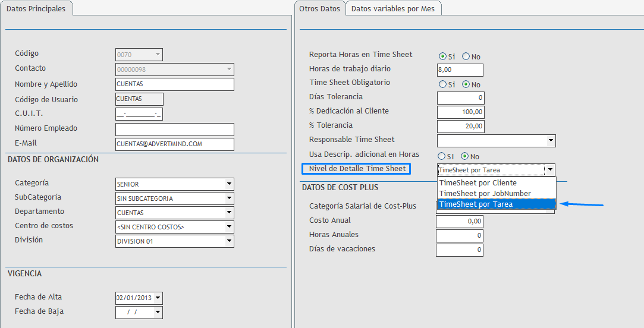Click the E-Mail input field
Screen dimensions: 644x328
click(175, 144)
